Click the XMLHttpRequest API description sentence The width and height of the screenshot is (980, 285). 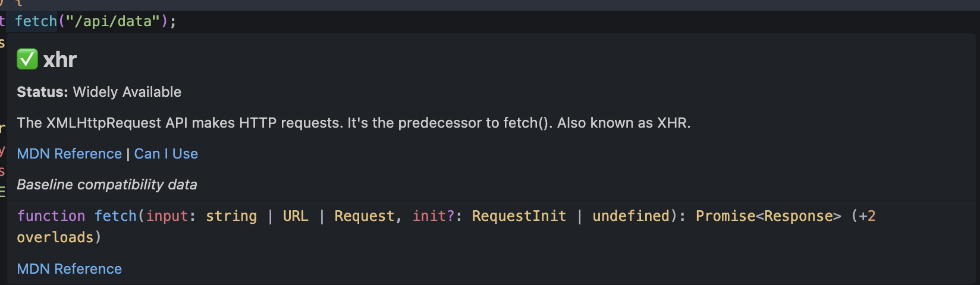coord(353,123)
